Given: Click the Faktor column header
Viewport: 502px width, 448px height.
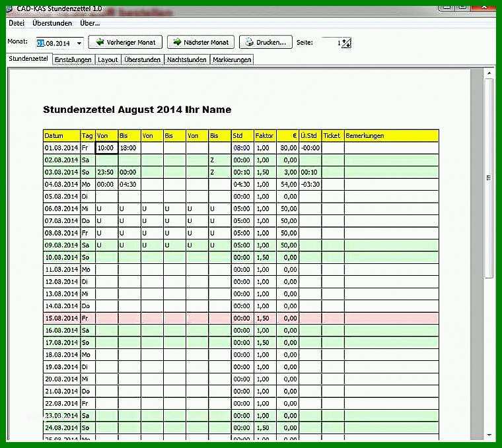Looking at the screenshot, I should tap(265, 135).
